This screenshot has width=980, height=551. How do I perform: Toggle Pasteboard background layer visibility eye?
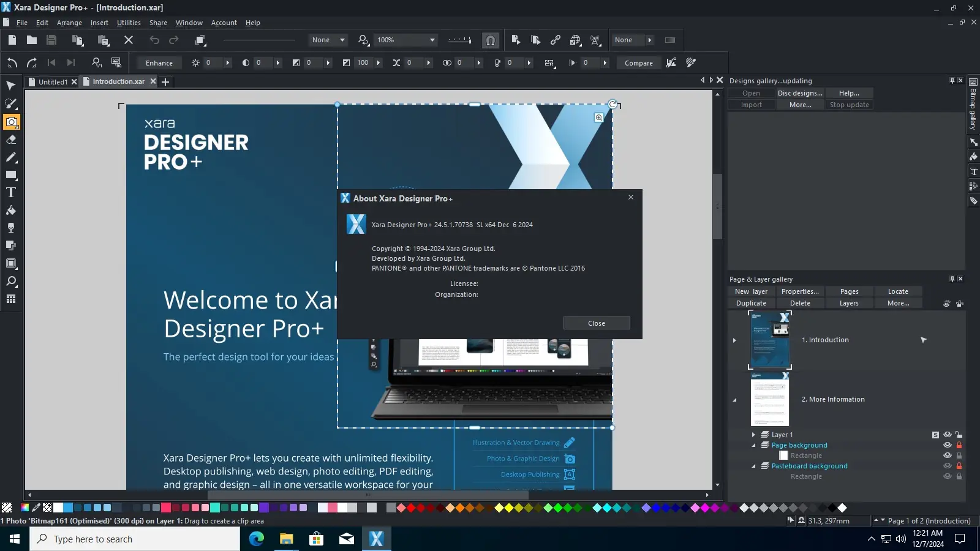pyautogui.click(x=948, y=466)
